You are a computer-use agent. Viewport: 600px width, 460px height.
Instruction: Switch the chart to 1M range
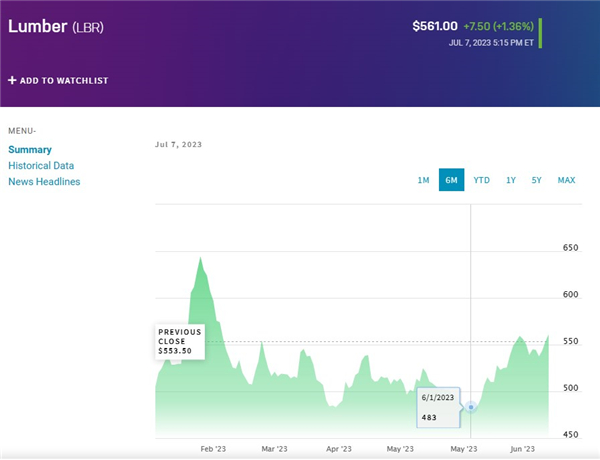tap(423, 180)
